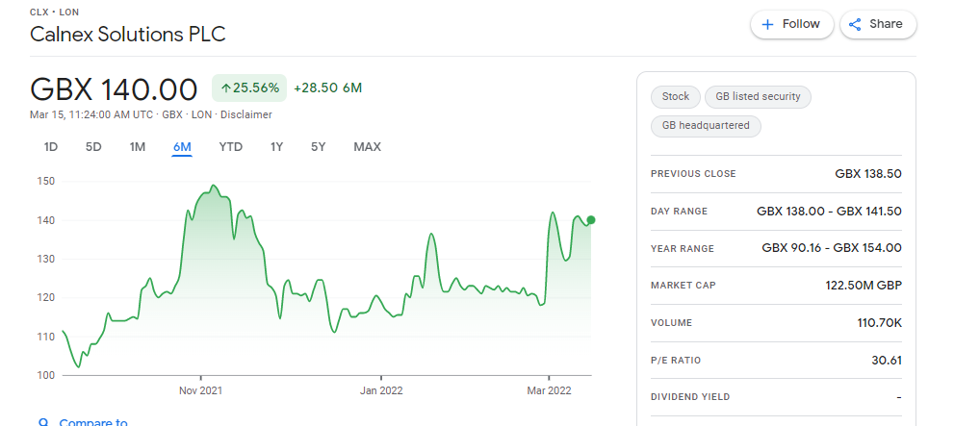The image size is (980, 426).
Task: Open the Disclaimer link
Action: click(246, 115)
